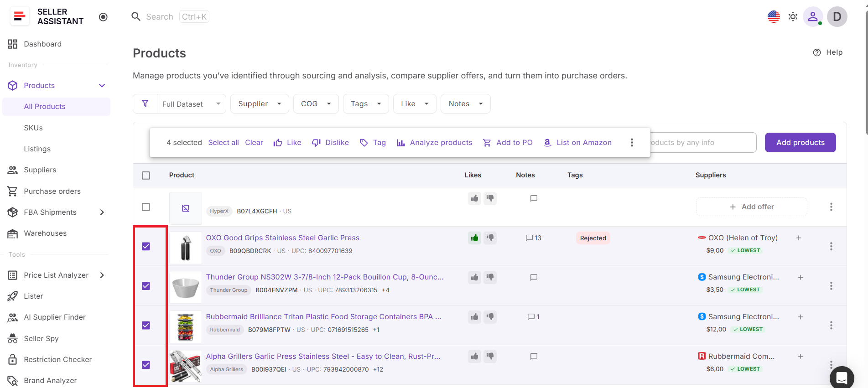Remove the like on OXO Garlic Press
Image resolution: width=868 pixels, height=388 pixels.
pos(474,238)
